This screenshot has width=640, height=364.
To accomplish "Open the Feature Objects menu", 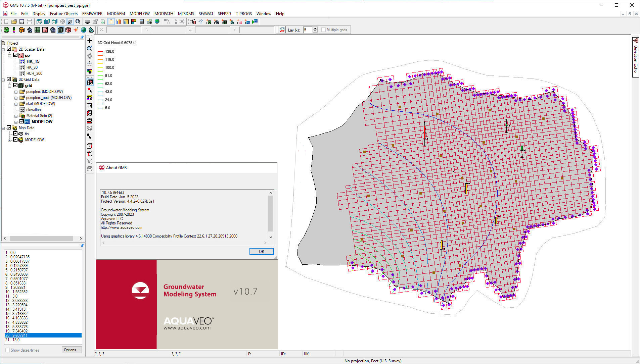I will (x=64, y=14).
